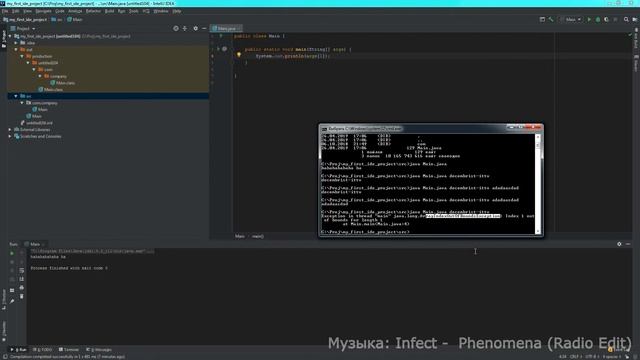Open Project panel settings gear
The width and height of the screenshot is (640, 360).
pyautogui.click(x=196, y=29)
